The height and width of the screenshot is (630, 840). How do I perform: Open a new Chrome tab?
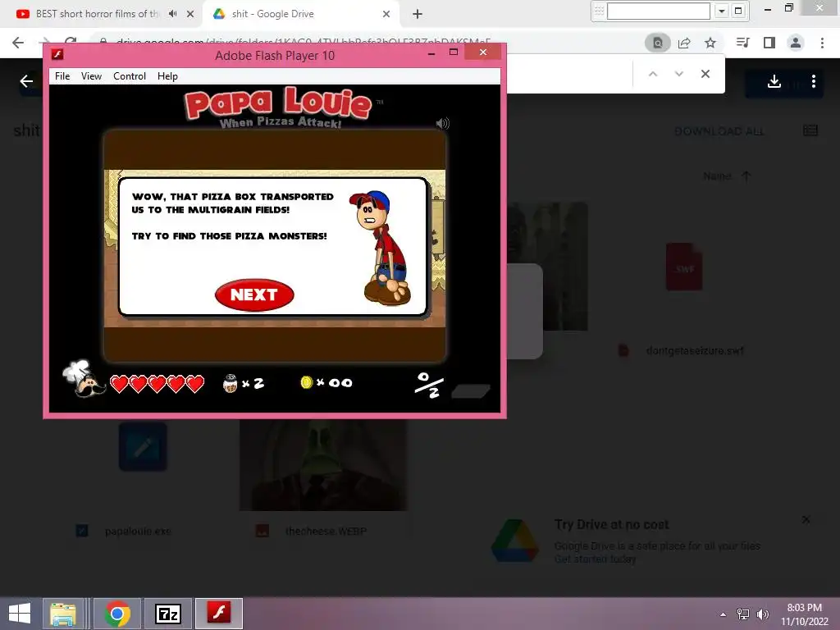418,14
